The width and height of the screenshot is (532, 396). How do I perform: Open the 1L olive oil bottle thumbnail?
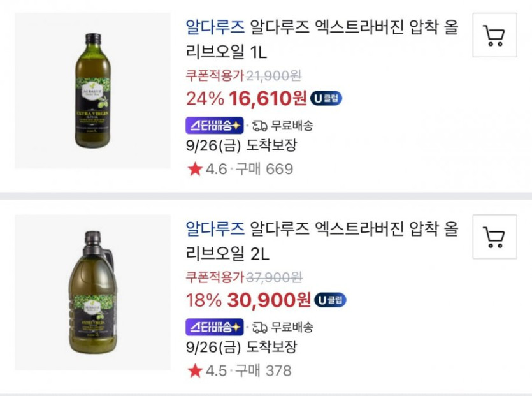coord(93,91)
